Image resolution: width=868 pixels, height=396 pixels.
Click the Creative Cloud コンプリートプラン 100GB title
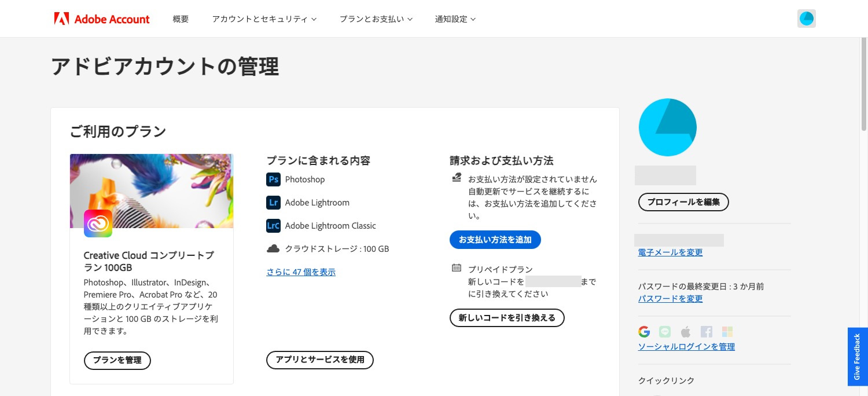149,261
